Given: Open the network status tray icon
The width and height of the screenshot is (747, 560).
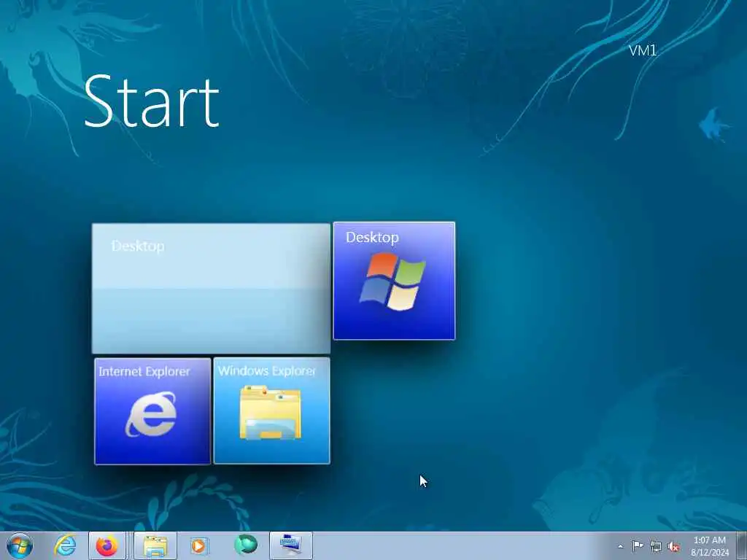Looking at the screenshot, I should [x=656, y=546].
